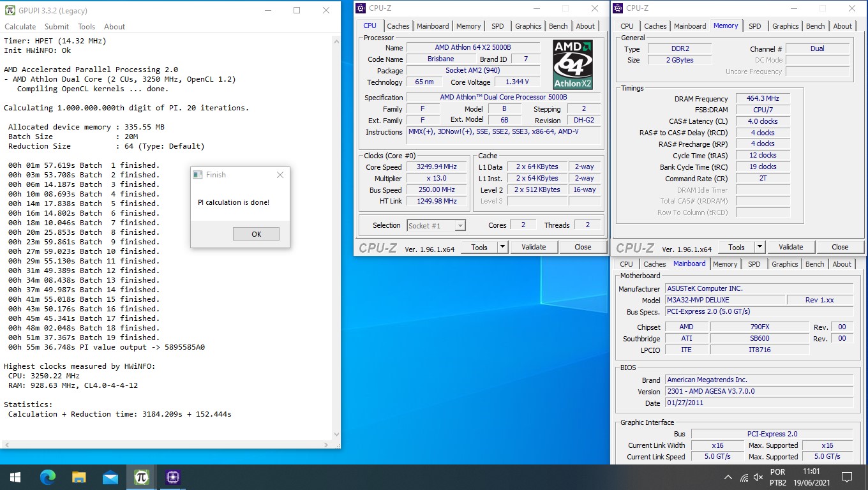Click AMD Athlon X2 logo in CPU-Z
868x490 pixels.
pos(572,65)
